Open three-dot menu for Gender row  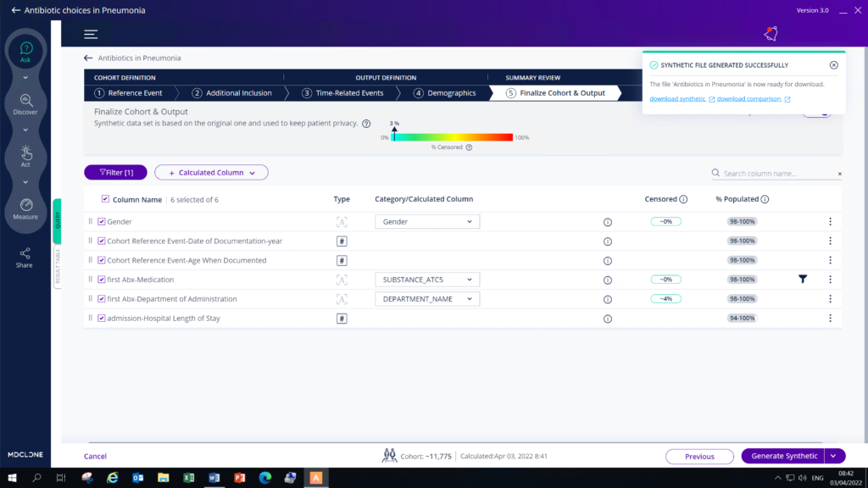tap(830, 222)
